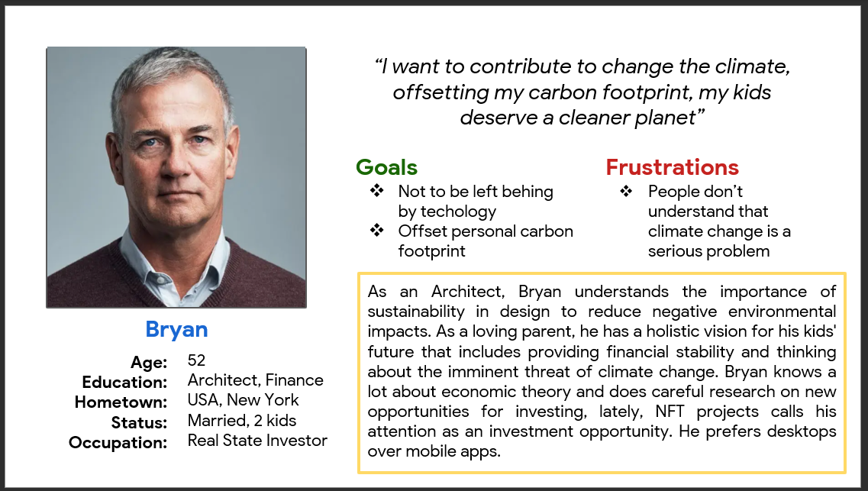Select the "climate change is a serious problem" frustration text

click(719, 241)
